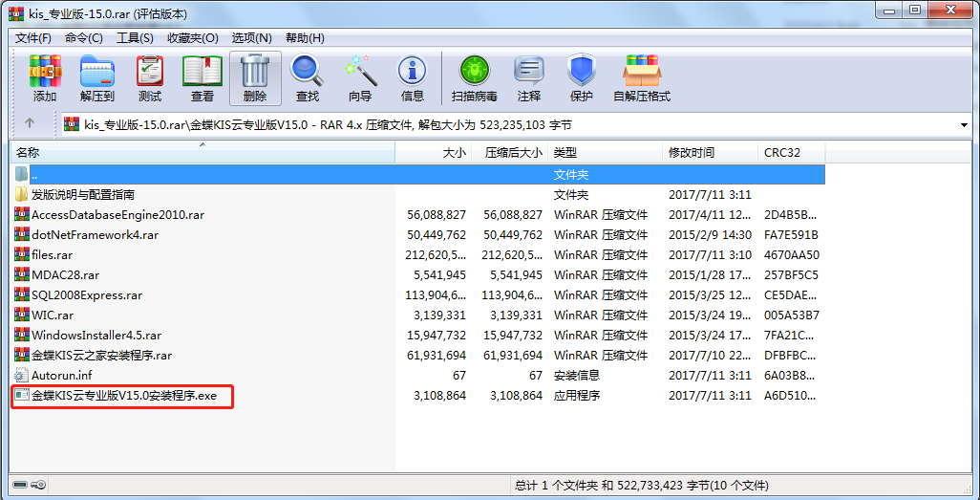980x500 pixels.
Task: Go up one level arrow button
Action: click(x=30, y=124)
